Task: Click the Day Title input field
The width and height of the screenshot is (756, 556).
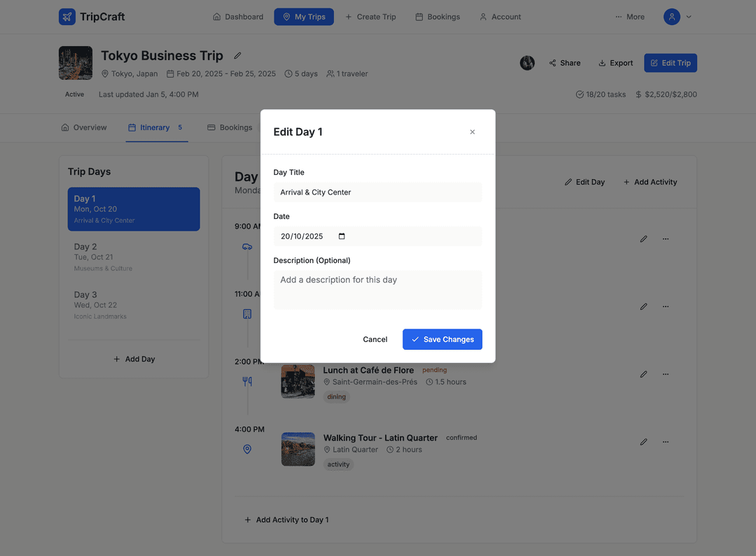Action: pyautogui.click(x=377, y=192)
